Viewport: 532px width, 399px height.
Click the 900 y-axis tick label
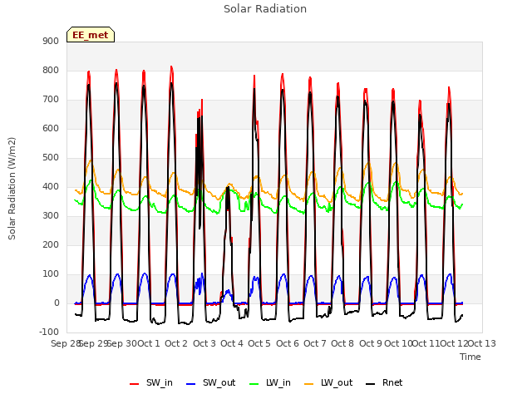pyautogui.click(x=51, y=41)
